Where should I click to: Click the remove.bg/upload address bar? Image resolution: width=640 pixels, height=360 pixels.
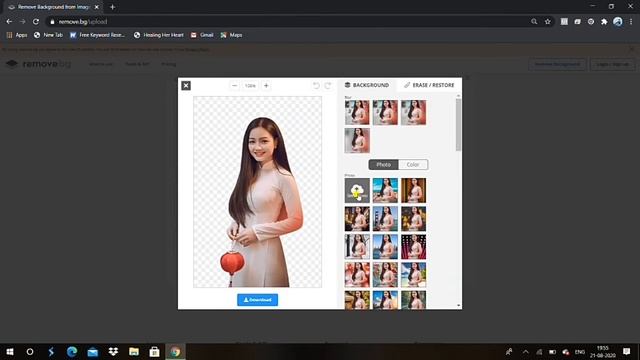coord(286,22)
